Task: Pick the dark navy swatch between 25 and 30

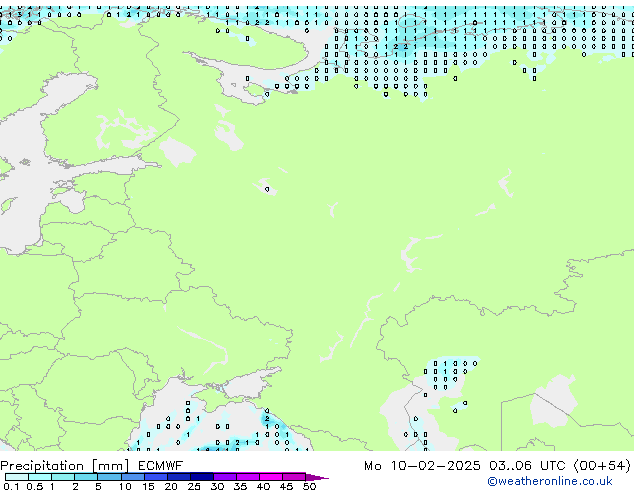Action: pyautogui.click(x=202, y=477)
